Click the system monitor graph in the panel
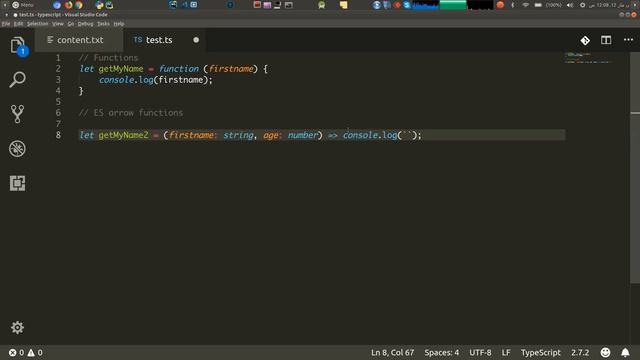Viewport: 640px width, 360px height. 452,5
